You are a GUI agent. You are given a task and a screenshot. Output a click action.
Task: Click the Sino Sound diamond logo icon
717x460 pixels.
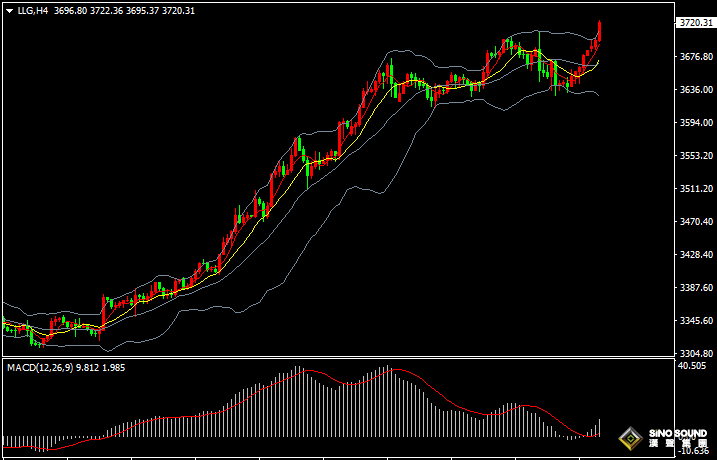(x=631, y=439)
